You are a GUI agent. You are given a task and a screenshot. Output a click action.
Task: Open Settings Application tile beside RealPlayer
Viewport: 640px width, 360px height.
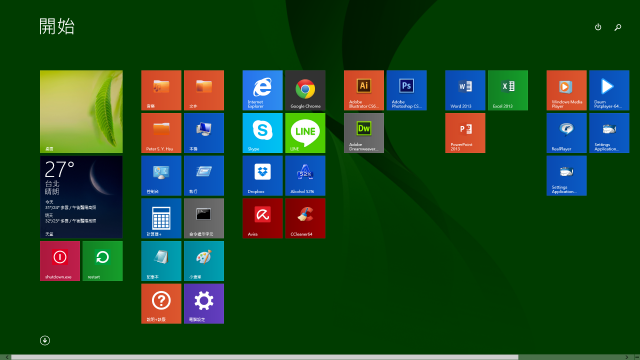[x=609, y=133]
